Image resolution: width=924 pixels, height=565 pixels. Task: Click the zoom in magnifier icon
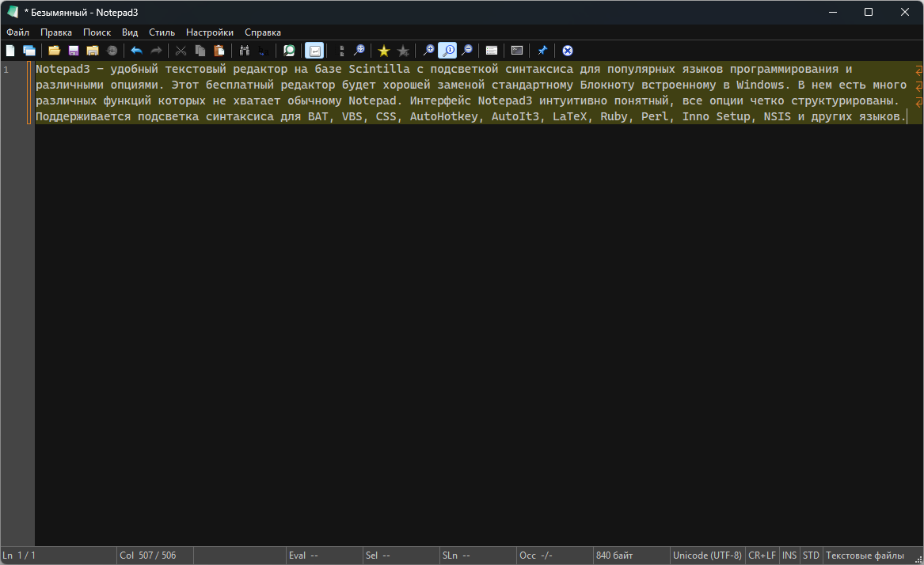[x=428, y=51]
